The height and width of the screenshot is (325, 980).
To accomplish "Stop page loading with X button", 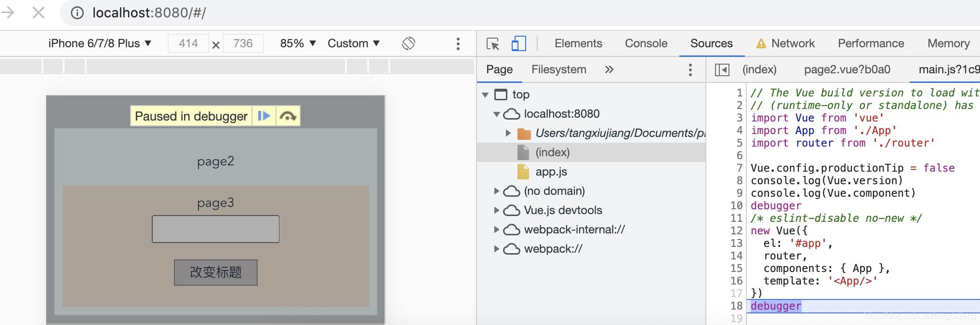I will tap(39, 13).
